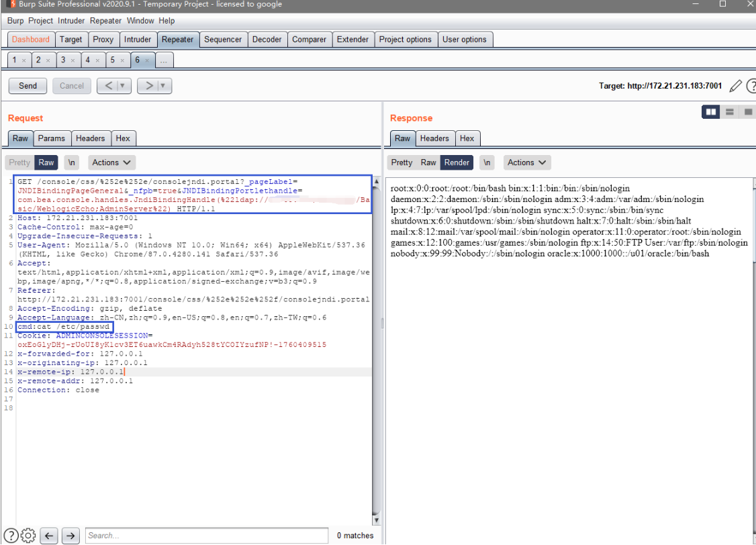Close Repeater tab 3
Viewport: 756px width, 545px height.
tap(73, 60)
